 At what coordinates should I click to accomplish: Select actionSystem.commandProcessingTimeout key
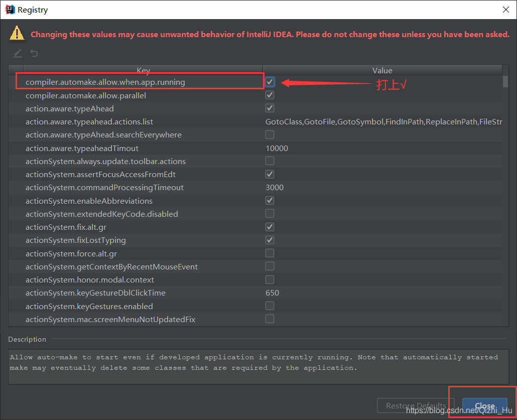click(104, 188)
